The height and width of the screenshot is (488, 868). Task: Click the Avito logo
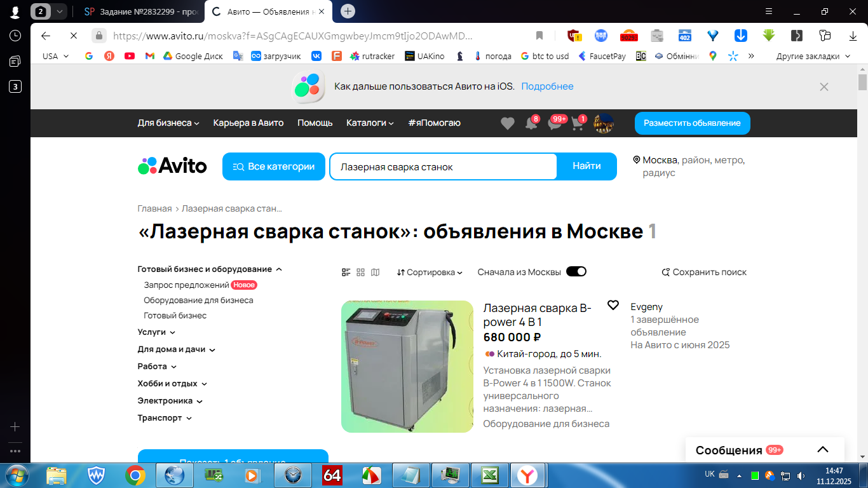172,166
